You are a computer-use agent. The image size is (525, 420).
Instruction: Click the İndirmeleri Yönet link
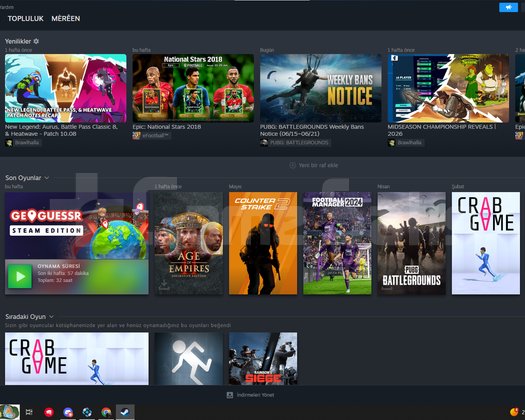[255, 395]
